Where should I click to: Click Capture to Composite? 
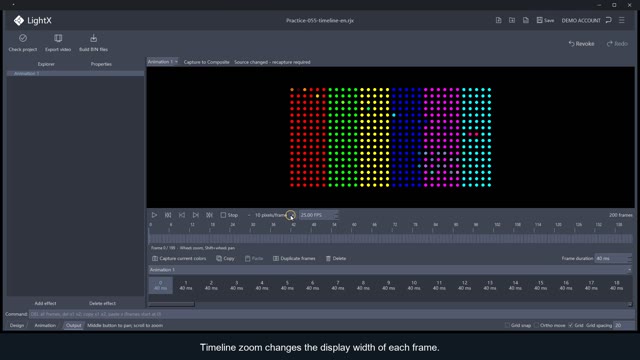[207, 62]
